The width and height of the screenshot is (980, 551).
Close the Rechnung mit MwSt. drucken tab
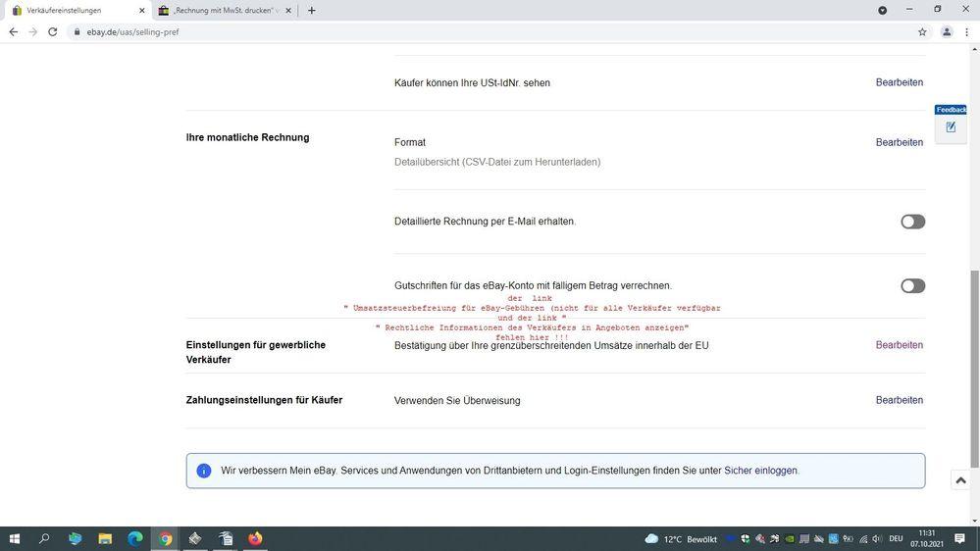[288, 11]
